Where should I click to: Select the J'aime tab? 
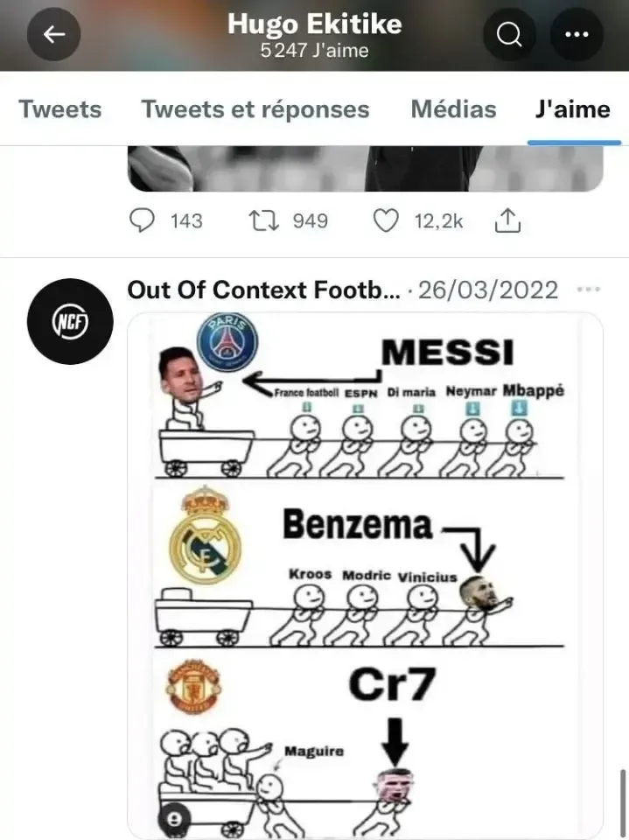(573, 109)
